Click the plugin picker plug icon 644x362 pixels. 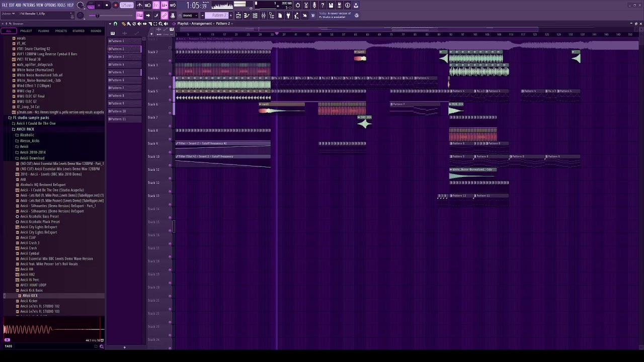[x=288, y=16]
